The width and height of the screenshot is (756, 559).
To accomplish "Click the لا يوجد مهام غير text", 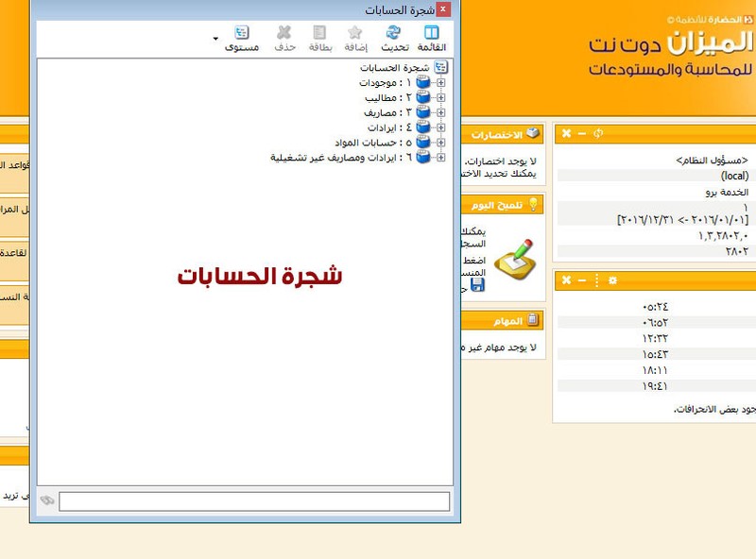I will coord(500,347).
